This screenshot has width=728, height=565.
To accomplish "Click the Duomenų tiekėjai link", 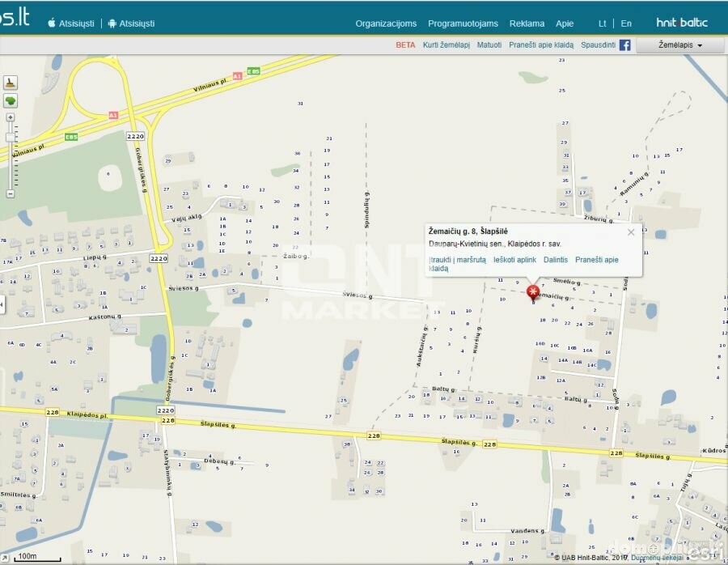I will click(657, 557).
